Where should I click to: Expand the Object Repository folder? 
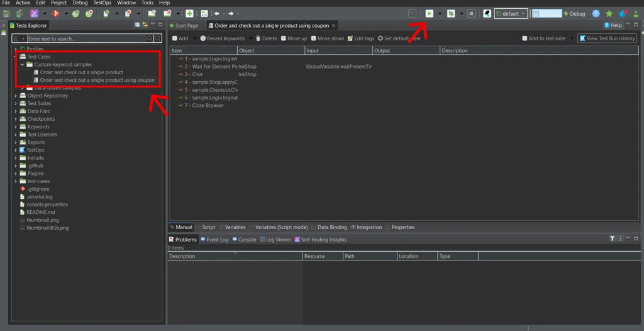[16, 96]
